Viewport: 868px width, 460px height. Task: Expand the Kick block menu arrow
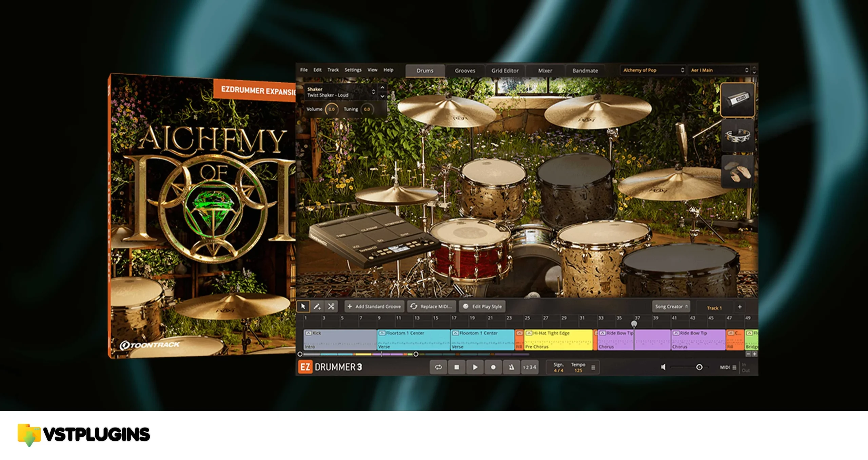click(309, 333)
